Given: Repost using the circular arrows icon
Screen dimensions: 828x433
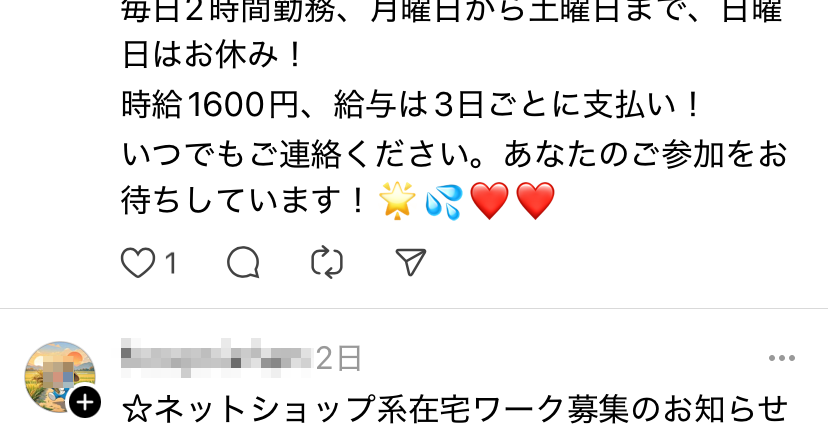Looking at the screenshot, I should click(x=327, y=262).
